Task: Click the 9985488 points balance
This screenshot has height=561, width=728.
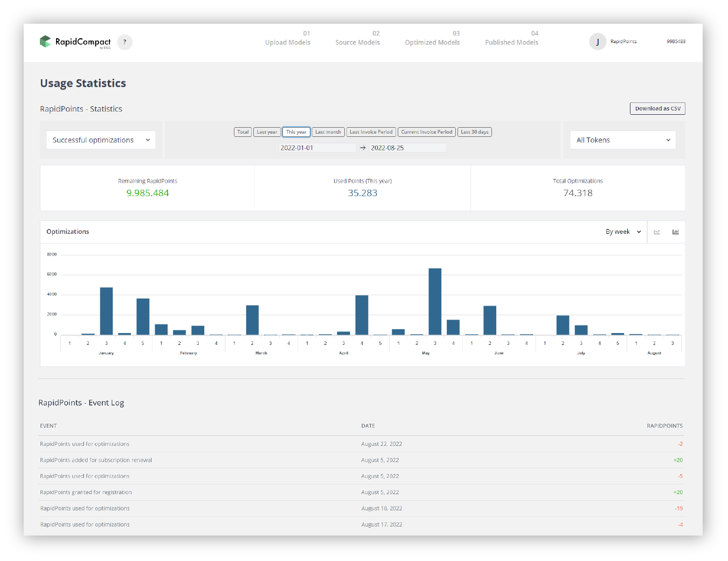Action: (x=676, y=41)
